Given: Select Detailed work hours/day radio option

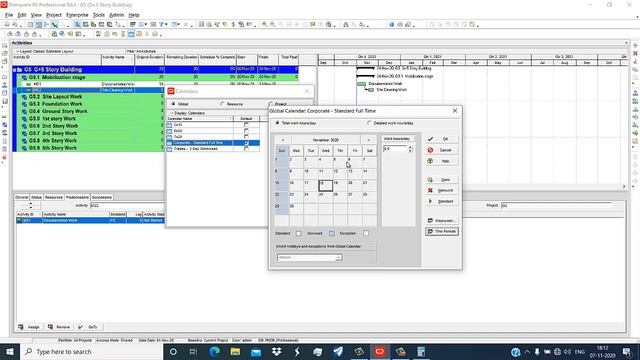Looking at the screenshot, I should [x=369, y=123].
